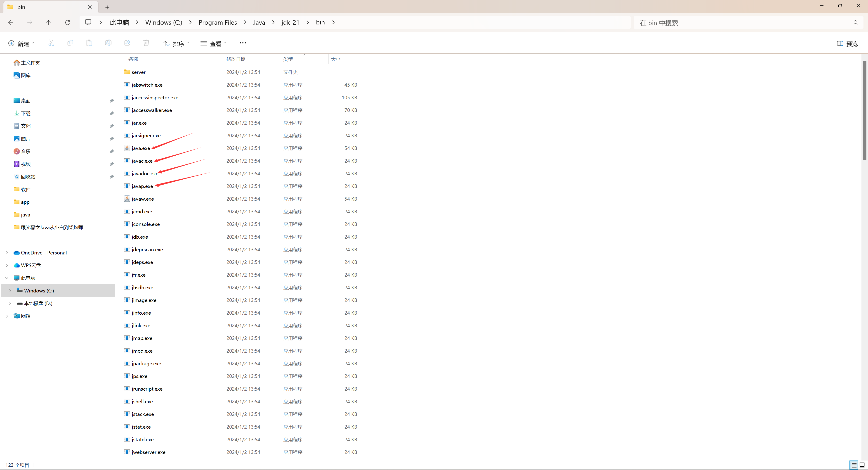Open the 查看 view dropdown
The image size is (868, 470).
point(213,43)
